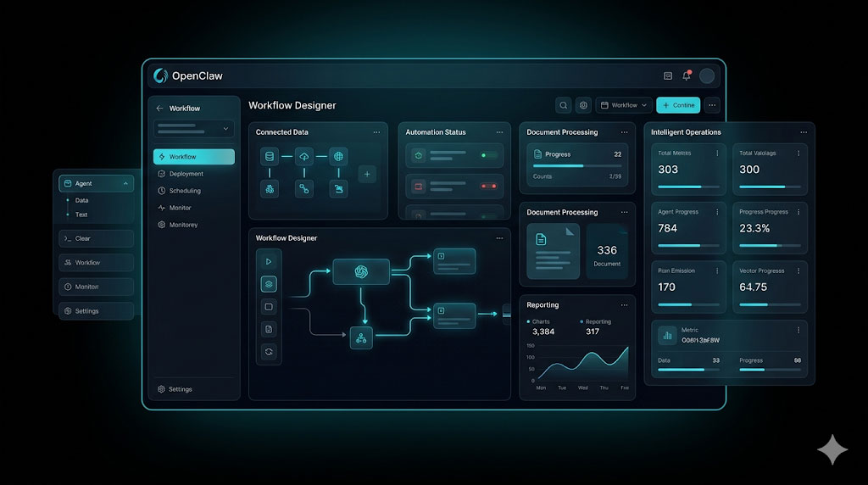The height and width of the screenshot is (485, 868).
Task: Click the database icon in Connected Data
Action: (270, 157)
